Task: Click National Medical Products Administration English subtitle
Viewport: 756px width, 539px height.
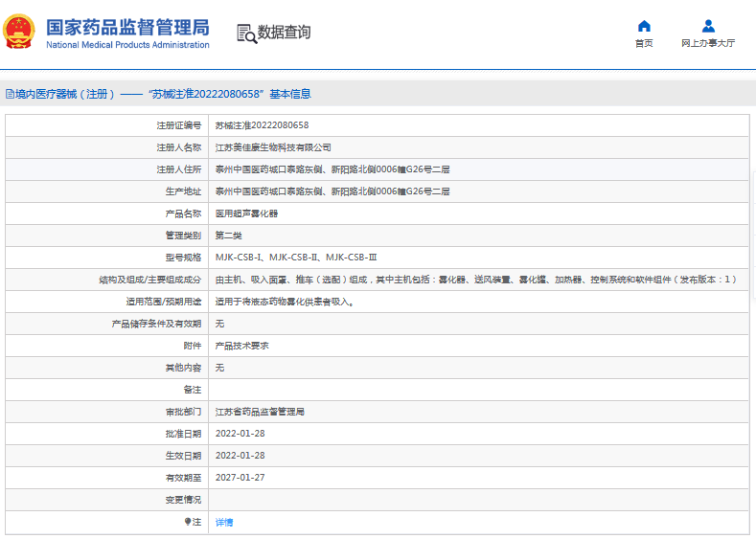Action: pyautogui.click(x=127, y=45)
